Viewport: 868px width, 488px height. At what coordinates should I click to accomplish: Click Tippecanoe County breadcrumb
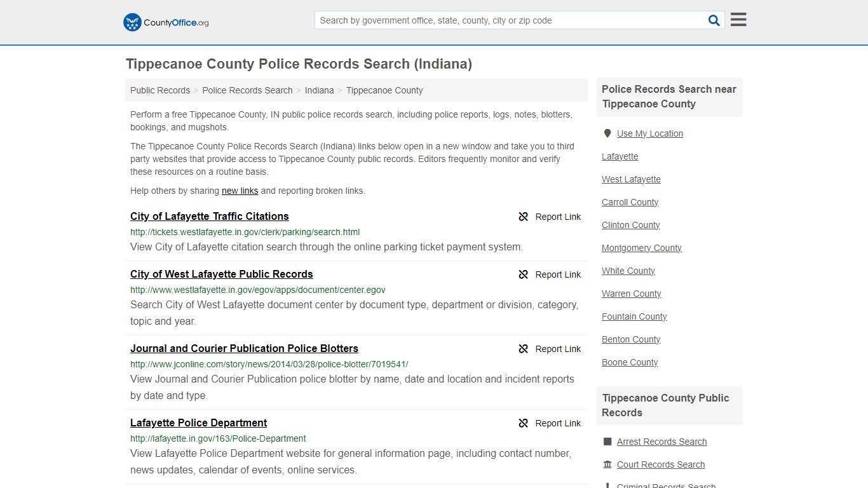click(384, 90)
